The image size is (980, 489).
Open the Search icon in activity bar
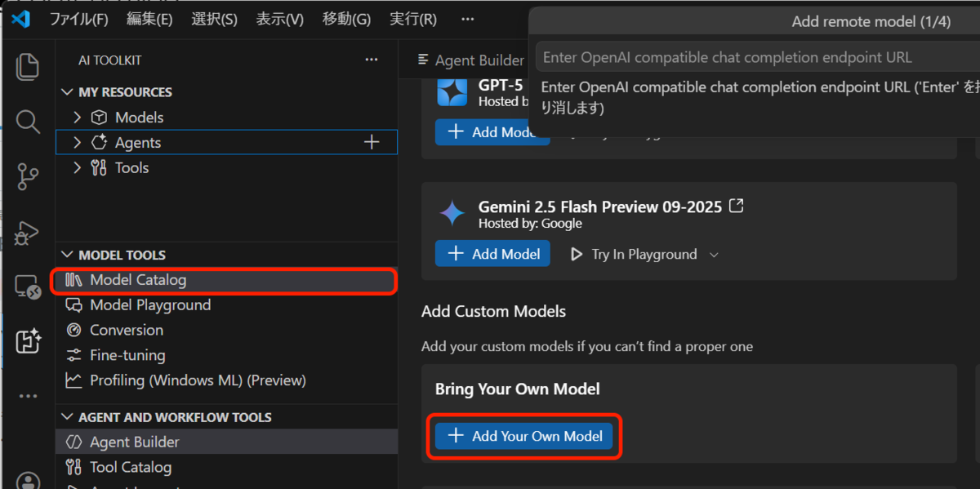click(x=28, y=122)
